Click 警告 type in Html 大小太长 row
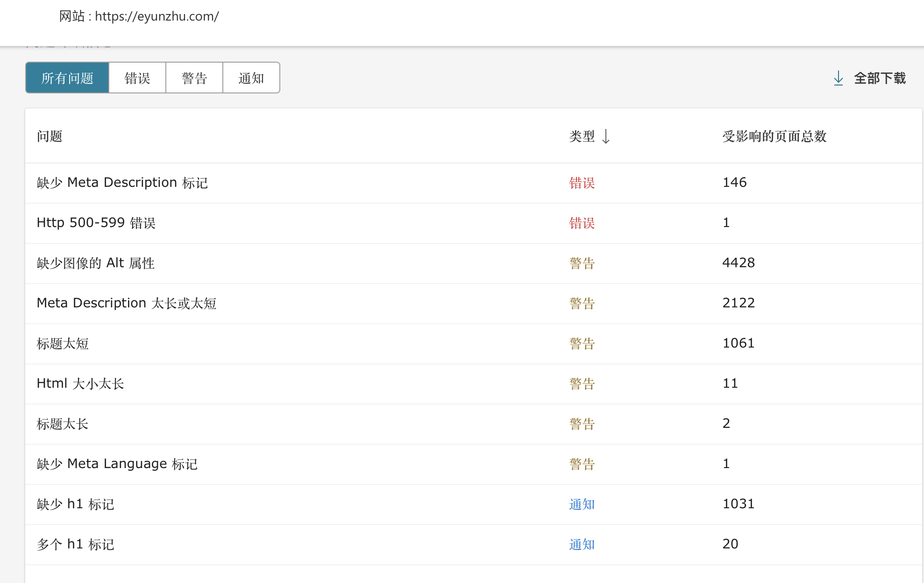The height and width of the screenshot is (583, 924). pos(582,384)
